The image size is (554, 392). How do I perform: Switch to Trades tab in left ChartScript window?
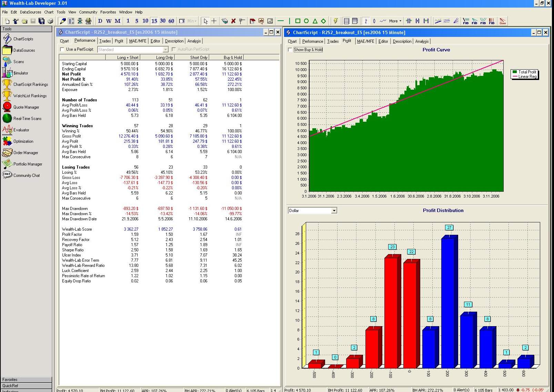point(105,41)
